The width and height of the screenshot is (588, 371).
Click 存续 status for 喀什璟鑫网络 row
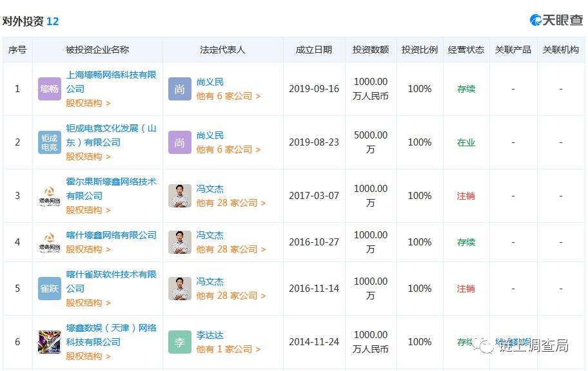tap(466, 242)
